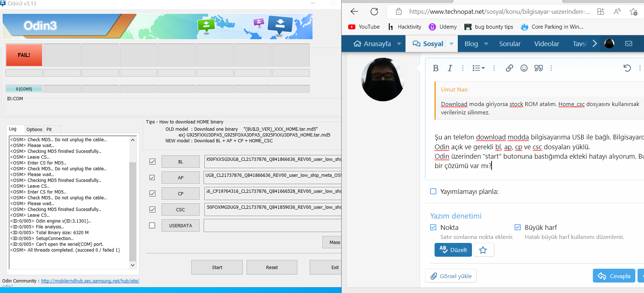Expand the Anasayfa dropdown arrow
644x293 pixels.
click(x=399, y=44)
